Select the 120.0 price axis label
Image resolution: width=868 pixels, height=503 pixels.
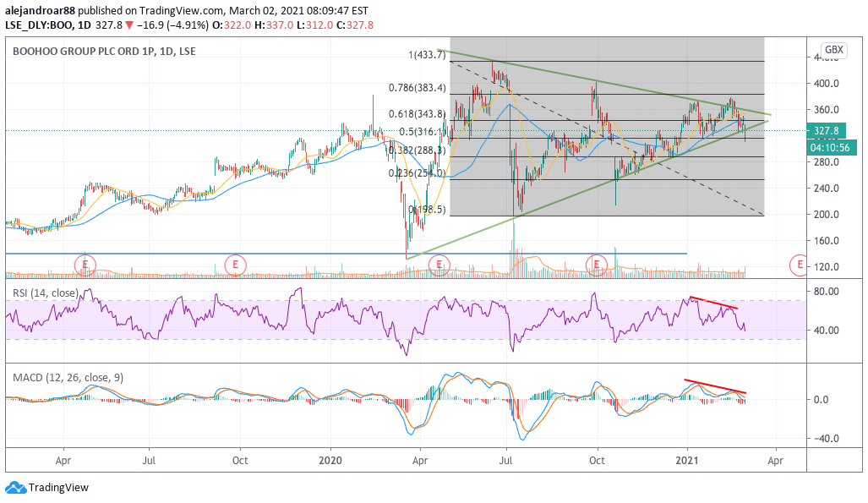click(826, 267)
